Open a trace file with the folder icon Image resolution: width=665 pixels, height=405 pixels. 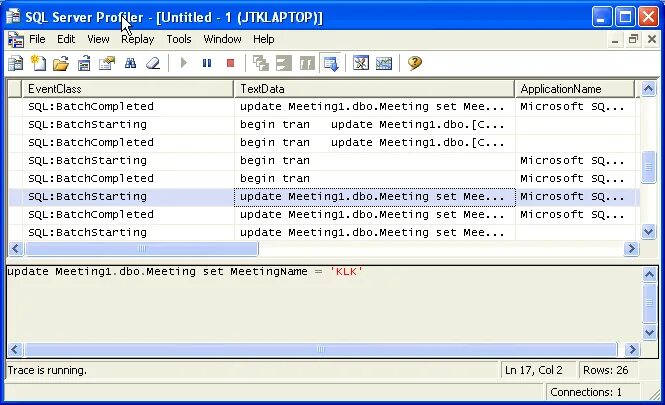pyautogui.click(x=61, y=64)
